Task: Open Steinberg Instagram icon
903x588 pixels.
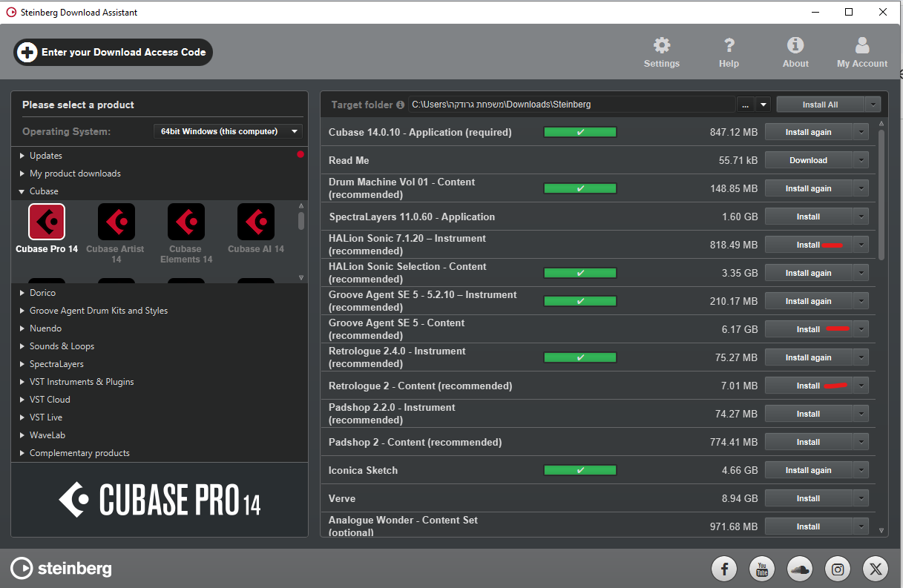Action: click(x=838, y=569)
